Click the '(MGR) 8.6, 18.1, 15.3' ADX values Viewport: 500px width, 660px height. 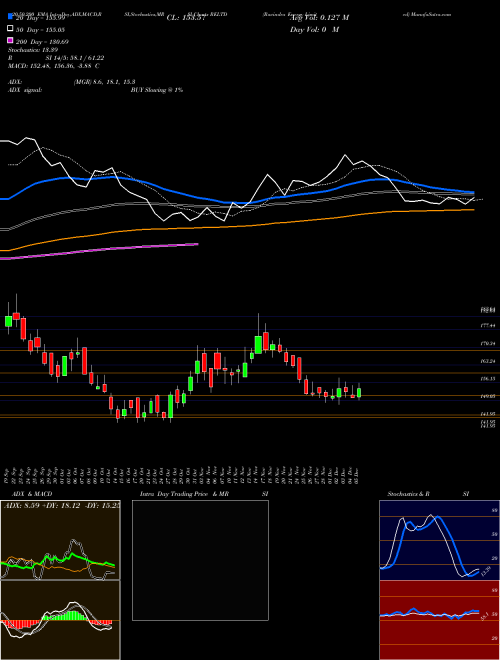pos(104,82)
